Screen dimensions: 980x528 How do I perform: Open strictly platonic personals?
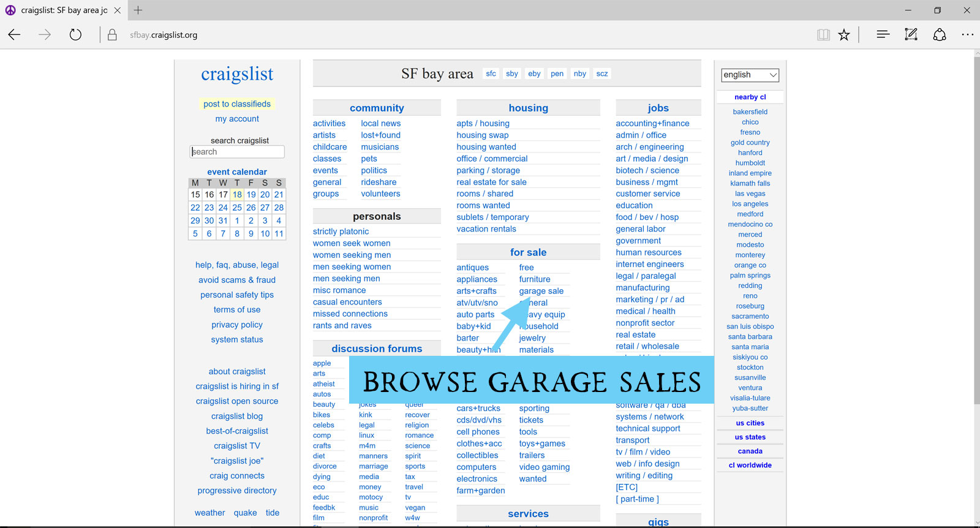point(341,232)
